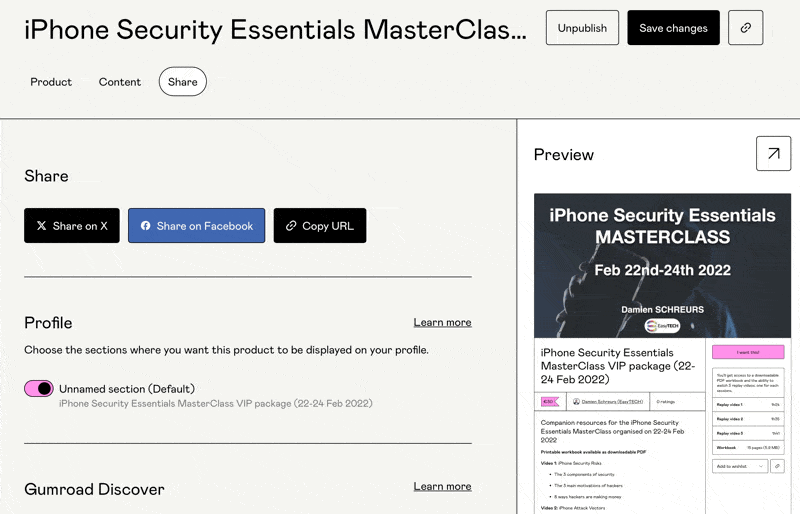
Task: Click the link icon in Copy URL
Action: [x=291, y=226]
